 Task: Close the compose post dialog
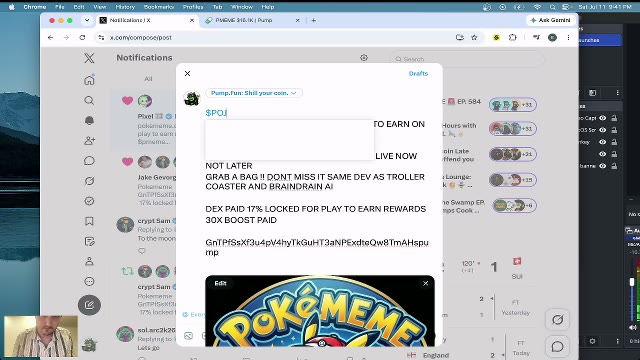[x=187, y=73]
